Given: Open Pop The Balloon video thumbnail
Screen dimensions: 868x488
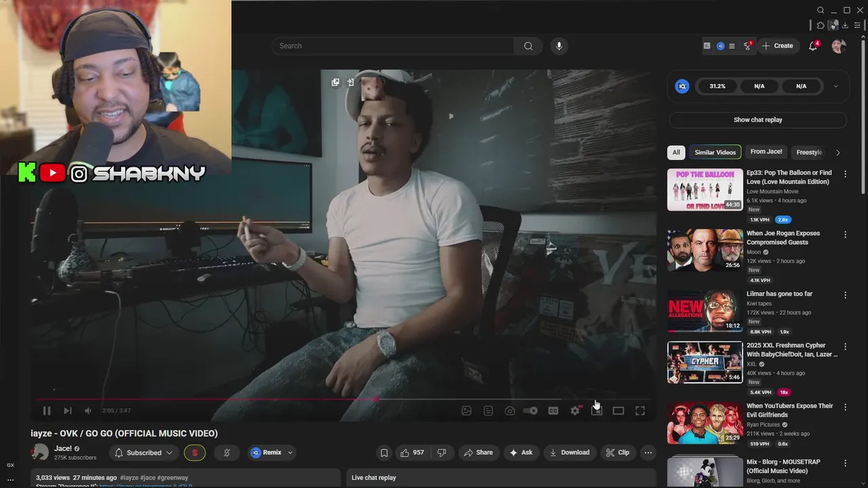Looking at the screenshot, I should [x=705, y=190].
